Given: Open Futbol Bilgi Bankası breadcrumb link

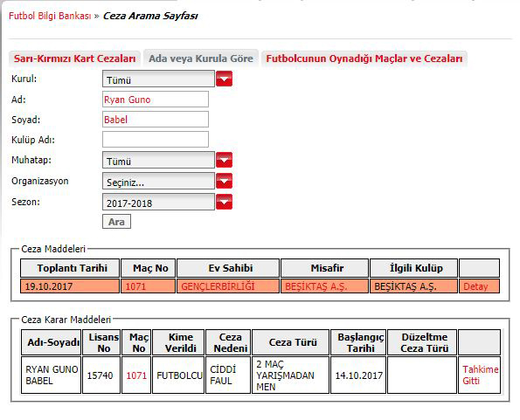Looking at the screenshot, I should pyautogui.click(x=50, y=16).
